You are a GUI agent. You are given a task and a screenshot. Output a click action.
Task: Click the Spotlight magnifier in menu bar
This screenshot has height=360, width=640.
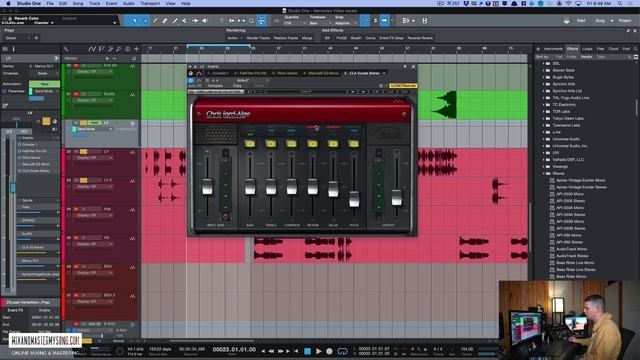[620, 3]
